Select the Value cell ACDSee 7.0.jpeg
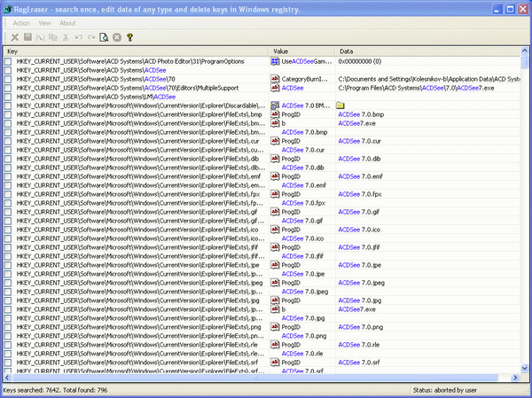This screenshot has width=532, height=398. tap(305, 292)
